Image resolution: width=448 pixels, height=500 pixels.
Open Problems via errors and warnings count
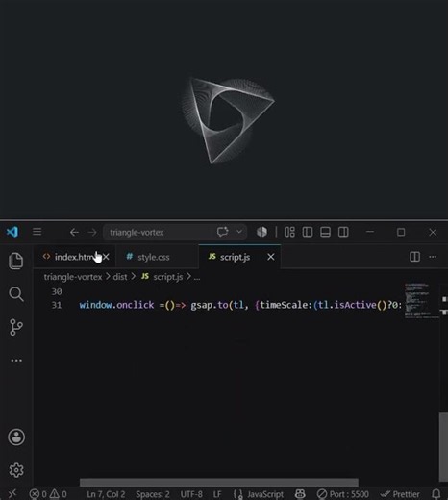point(48,494)
